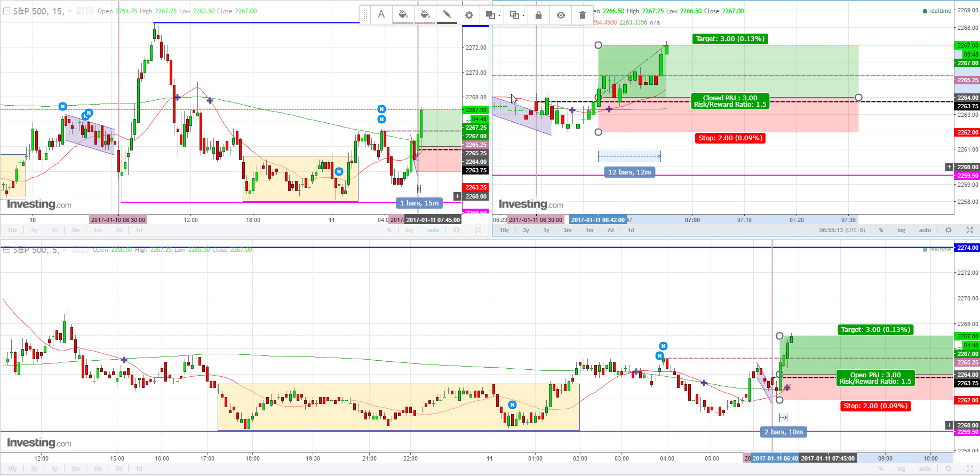The width and height of the screenshot is (980, 476).
Task: Toggle log scale in bottom chart
Action: point(901,469)
